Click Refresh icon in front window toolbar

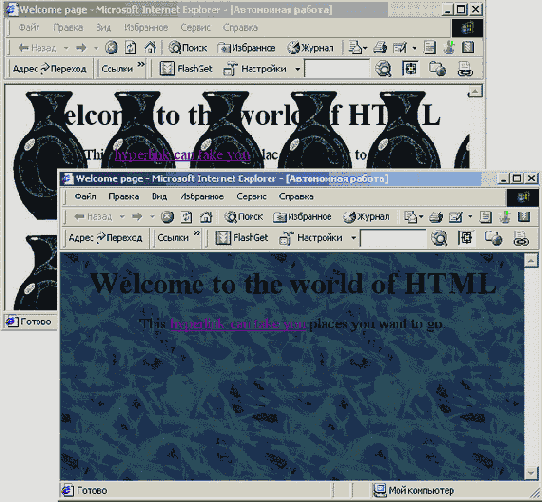[x=187, y=217]
